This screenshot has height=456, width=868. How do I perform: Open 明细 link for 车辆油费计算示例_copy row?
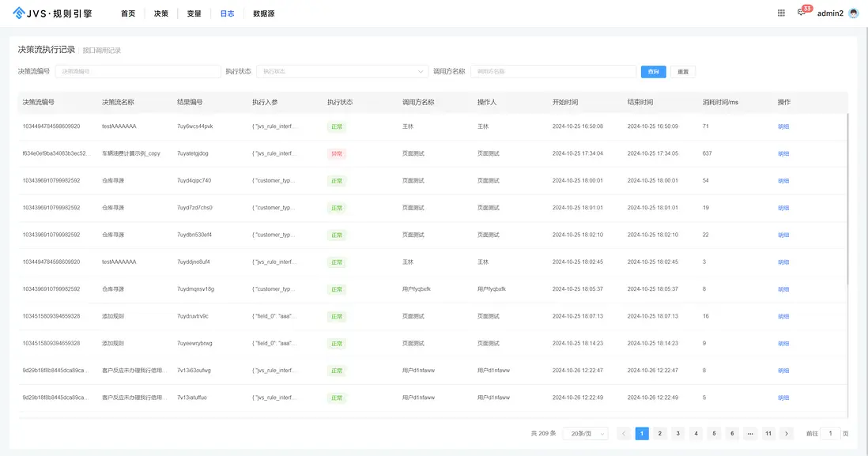tap(783, 154)
